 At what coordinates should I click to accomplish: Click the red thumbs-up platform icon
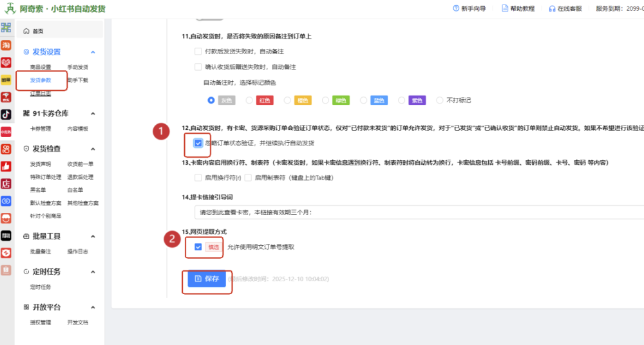click(6, 166)
